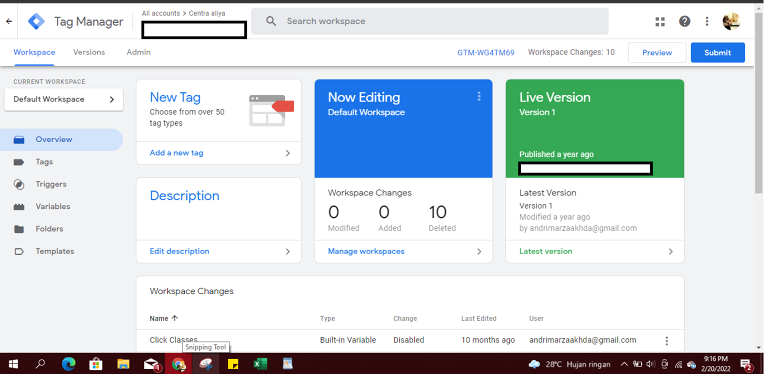Open File Explorer from the taskbar

pyautogui.click(x=123, y=364)
